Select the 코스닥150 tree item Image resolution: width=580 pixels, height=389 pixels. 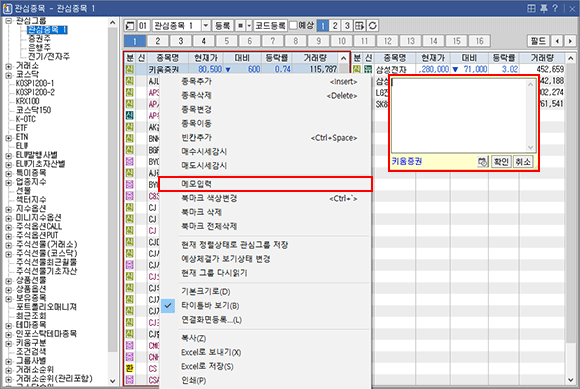pos(33,110)
